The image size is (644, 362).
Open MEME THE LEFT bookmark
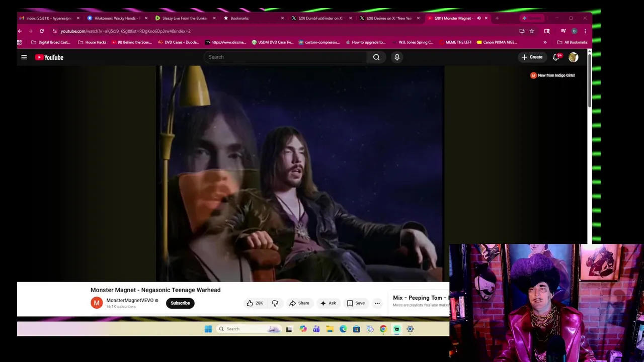(x=455, y=42)
